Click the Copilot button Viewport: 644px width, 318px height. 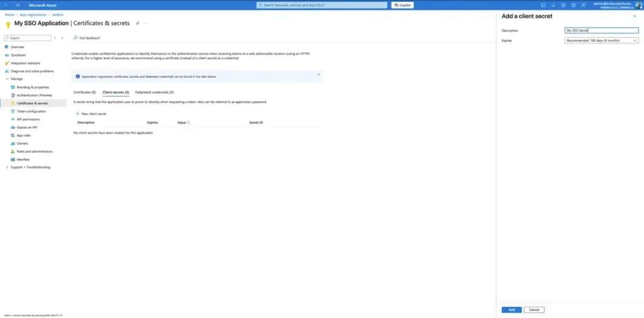402,5
